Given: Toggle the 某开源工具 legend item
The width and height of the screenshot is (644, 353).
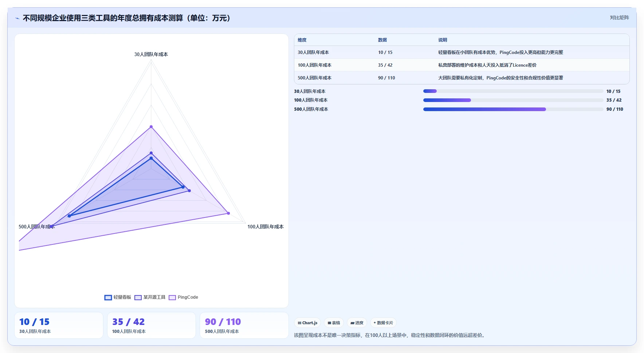Looking at the screenshot, I should click(x=150, y=297).
